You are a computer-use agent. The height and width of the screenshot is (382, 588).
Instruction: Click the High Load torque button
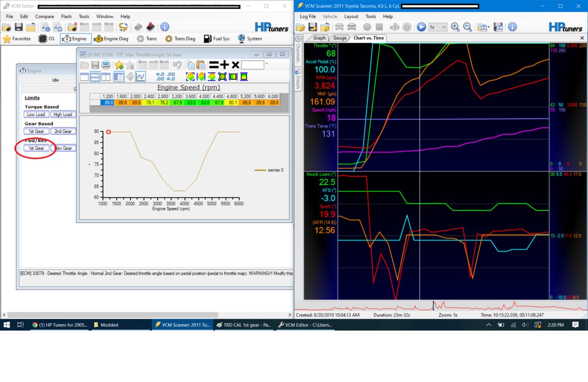point(63,114)
